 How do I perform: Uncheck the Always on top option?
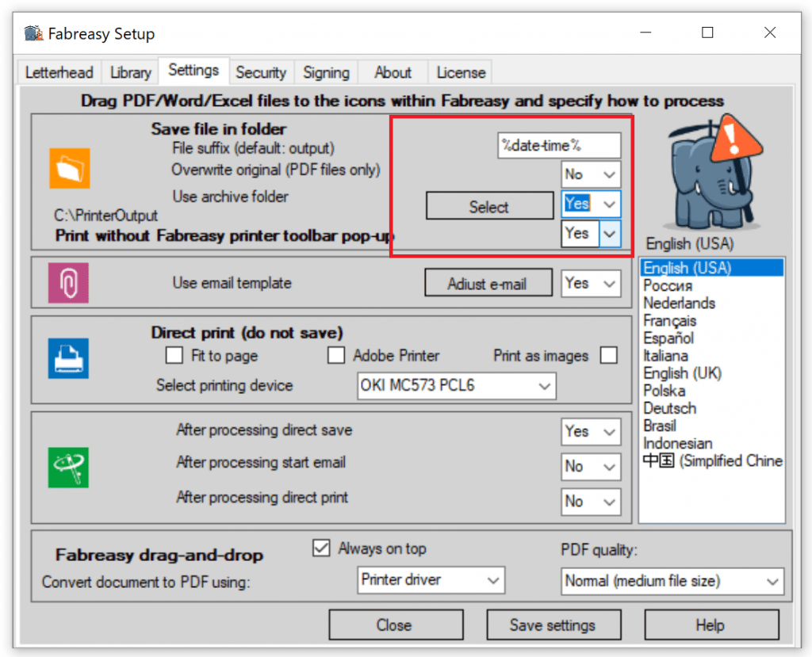tap(321, 548)
